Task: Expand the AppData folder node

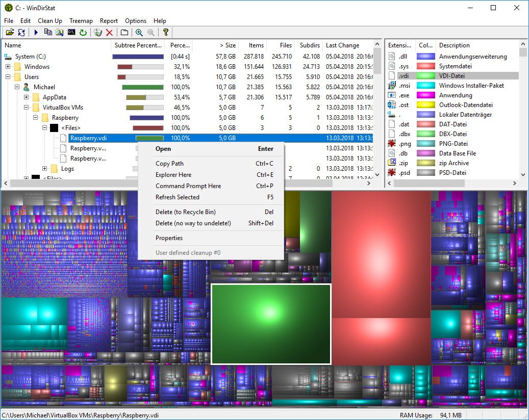Action: pyautogui.click(x=27, y=97)
